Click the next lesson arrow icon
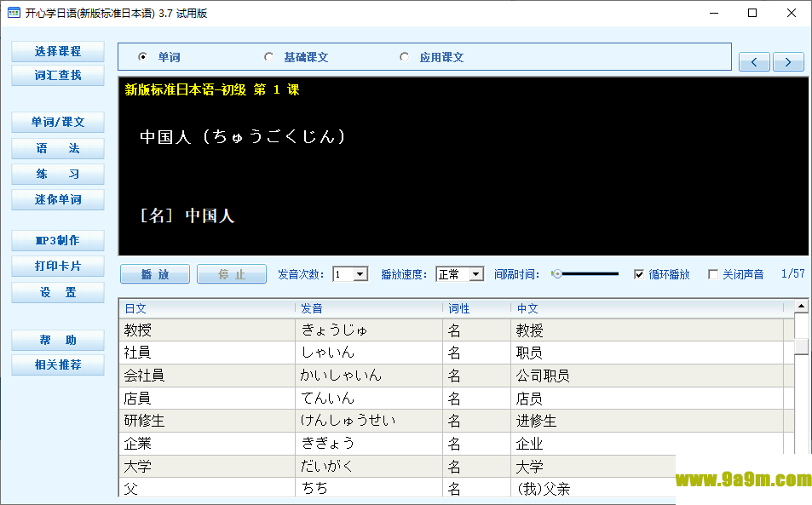This screenshot has height=505, width=812. point(786,61)
